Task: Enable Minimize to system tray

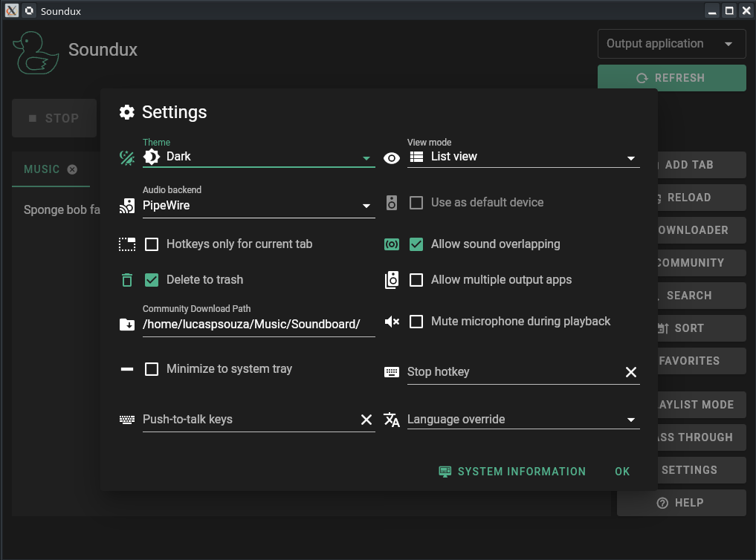Action: pyautogui.click(x=152, y=369)
